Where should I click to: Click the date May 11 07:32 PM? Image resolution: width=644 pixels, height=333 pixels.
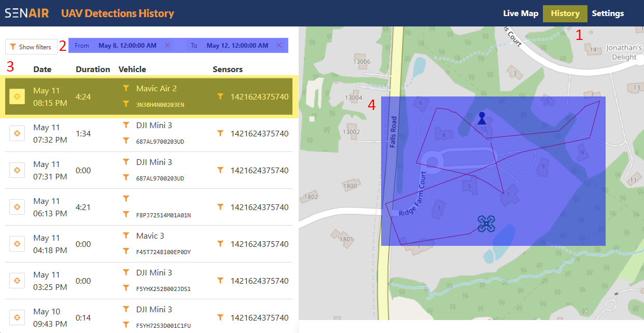coord(50,134)
